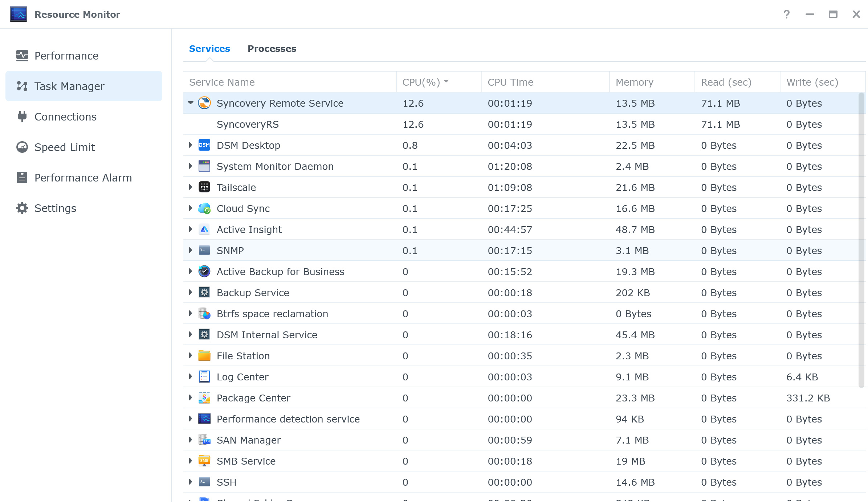Click the Task Manager sidebar icon
This screenshot has height=502, width=868.
pos(22,86)
